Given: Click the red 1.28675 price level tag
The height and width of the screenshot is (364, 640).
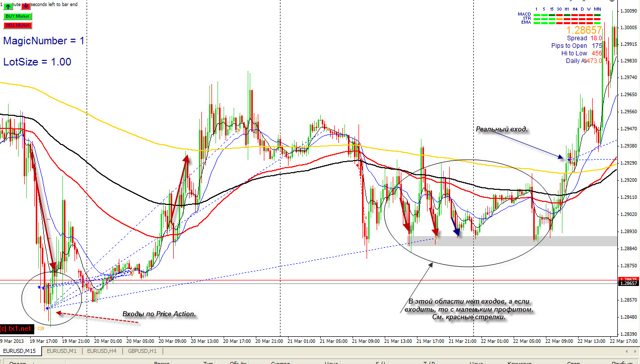Looking at the screenshot, I should (x=628, y=279).
